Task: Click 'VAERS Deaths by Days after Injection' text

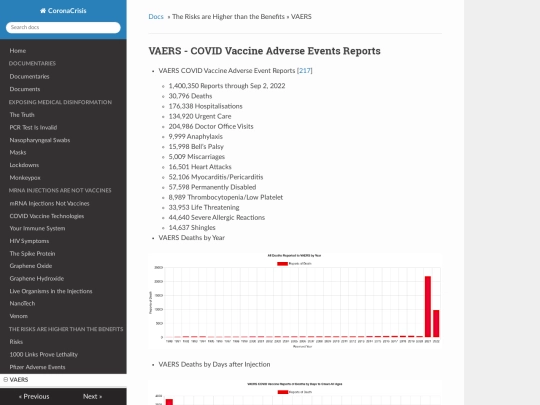Action: (214, 364)
